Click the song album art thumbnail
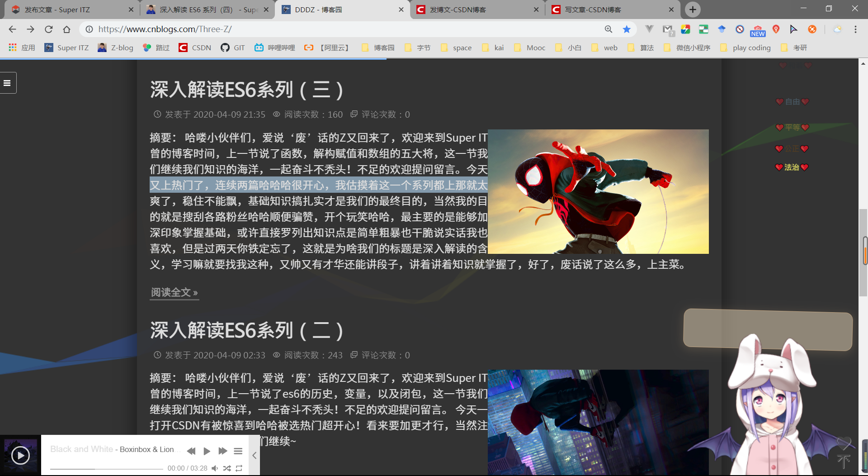The image size is (868, 476). pyautogui.click(x=20, y=455)
